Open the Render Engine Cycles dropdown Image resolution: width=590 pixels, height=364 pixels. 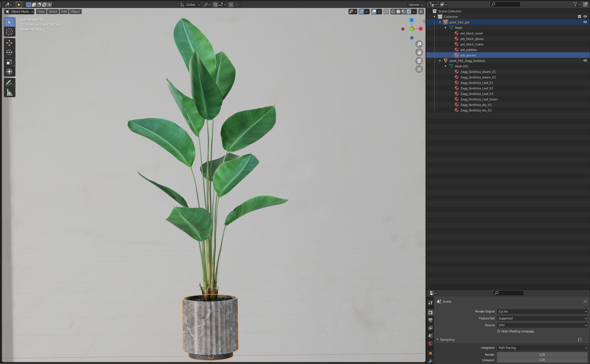(x=542, y=311)
